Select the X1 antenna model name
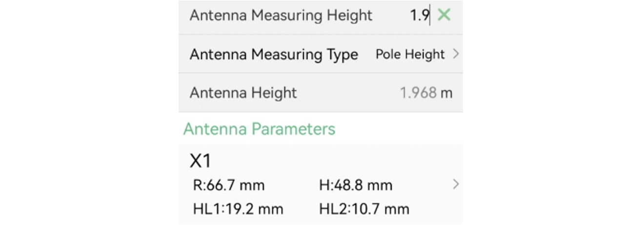Viewport: 644px width, 225px height. pos(201,161)
